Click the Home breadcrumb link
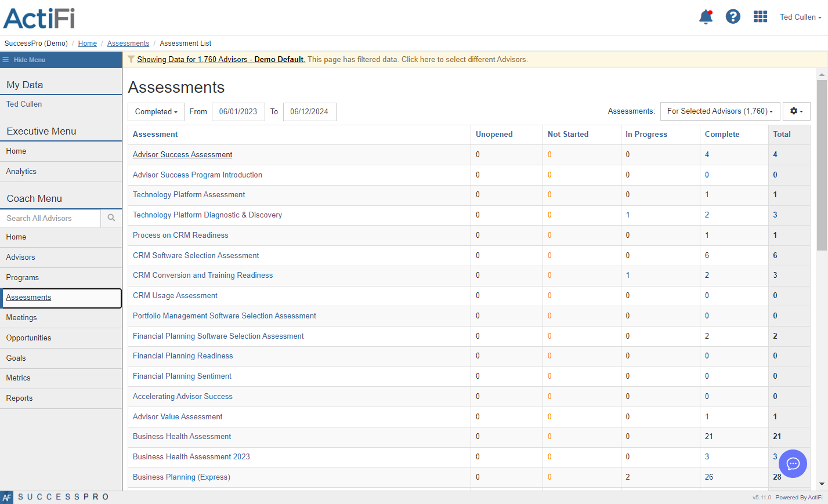Viewport: 828px width, 504px height. (88, 43)
